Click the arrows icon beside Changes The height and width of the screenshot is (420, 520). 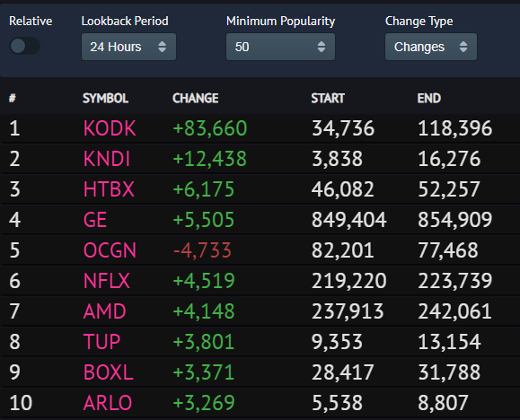463,47
